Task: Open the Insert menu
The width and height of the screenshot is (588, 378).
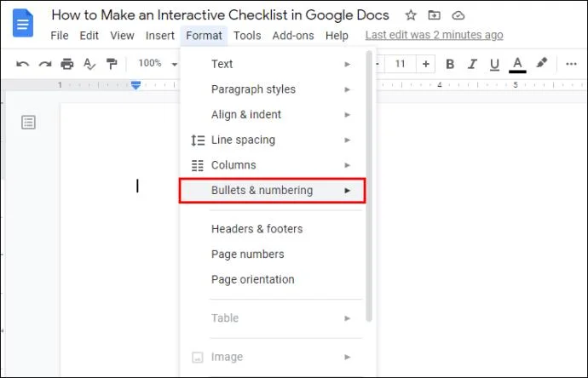Action: [x=159, y=36]
